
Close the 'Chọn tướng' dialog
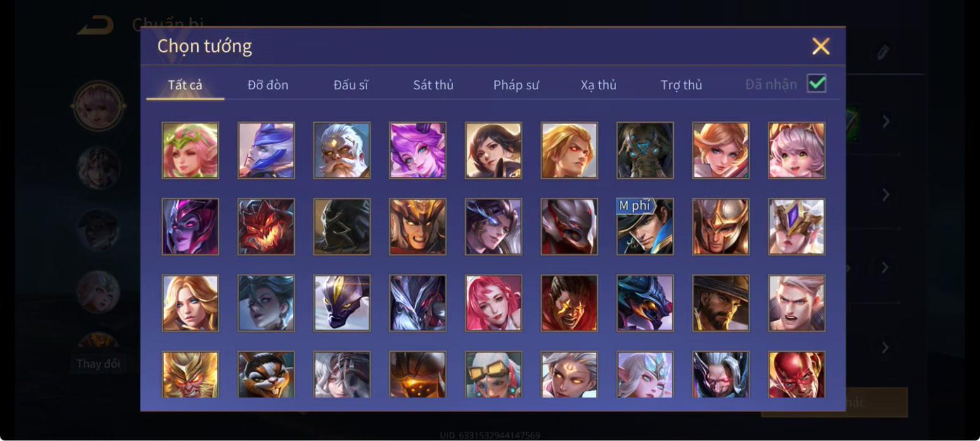tap(821, 46)
